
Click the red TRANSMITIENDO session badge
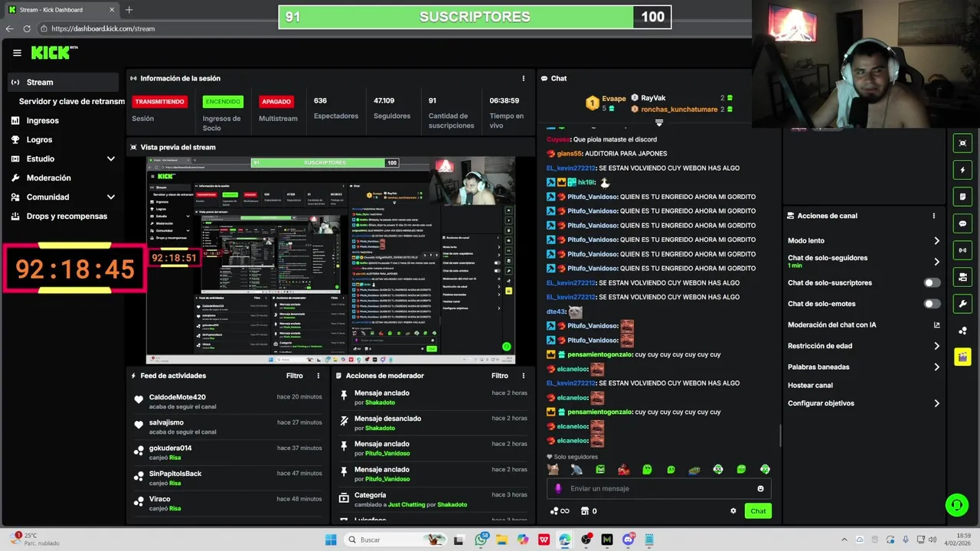pyautogui.click(x=159, y=101)
